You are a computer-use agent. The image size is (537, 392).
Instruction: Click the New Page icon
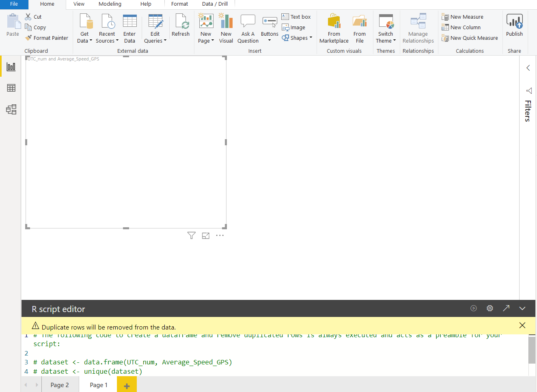click(x=206, y=21)
